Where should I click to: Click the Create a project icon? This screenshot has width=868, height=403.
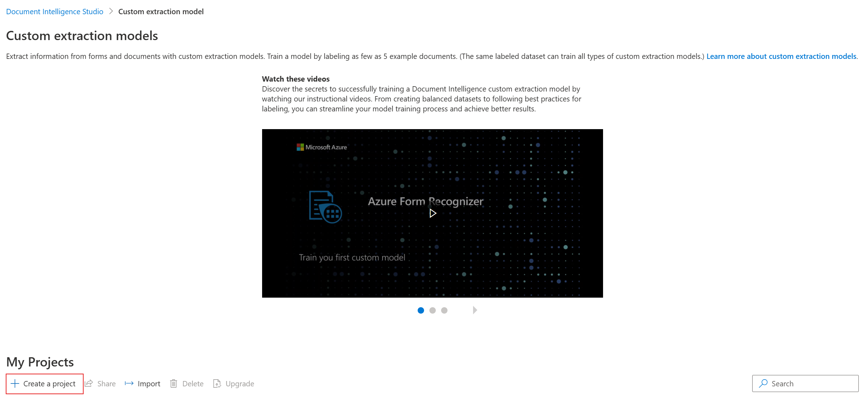click(15, 383)
